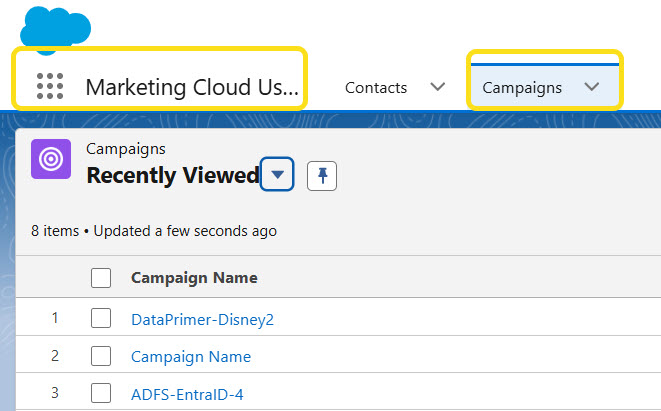This screenshot has width=661, height=411.
Task: Switch to the Contacts tab
Action: (376, 88)
